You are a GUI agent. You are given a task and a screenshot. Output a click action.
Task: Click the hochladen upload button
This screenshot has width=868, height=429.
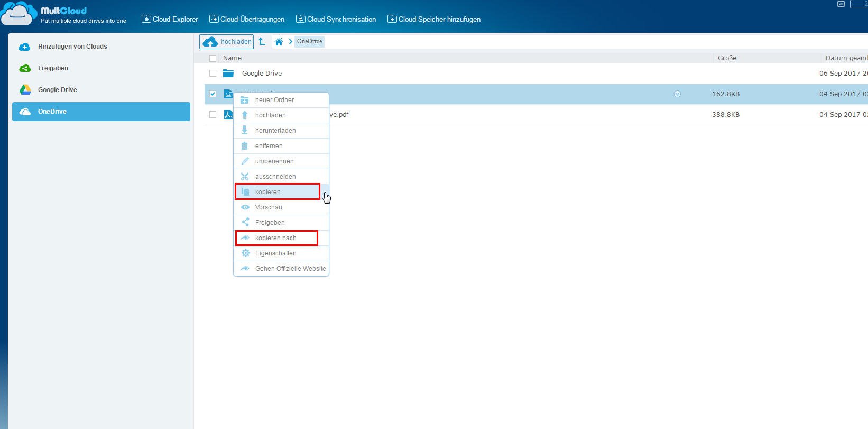point(226,42)
